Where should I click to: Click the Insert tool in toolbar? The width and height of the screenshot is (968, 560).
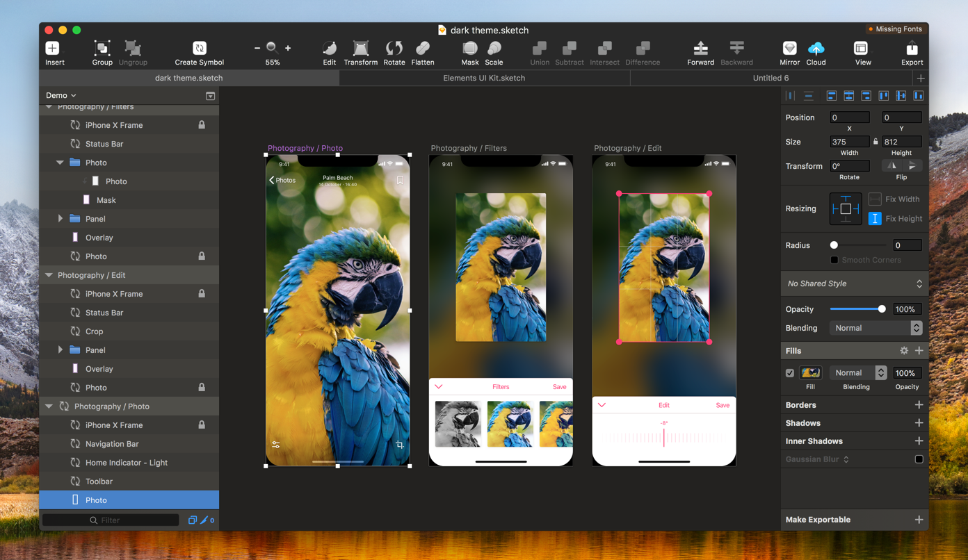[53, 49]
